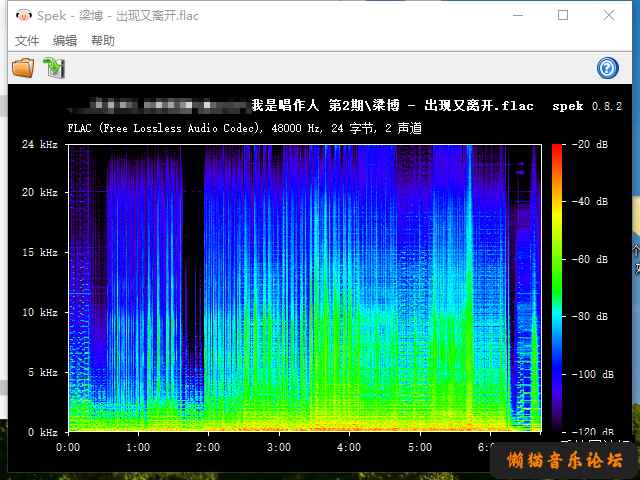Open the 编辑 menu
Screen dimensions: 640x480
point(65,40)
